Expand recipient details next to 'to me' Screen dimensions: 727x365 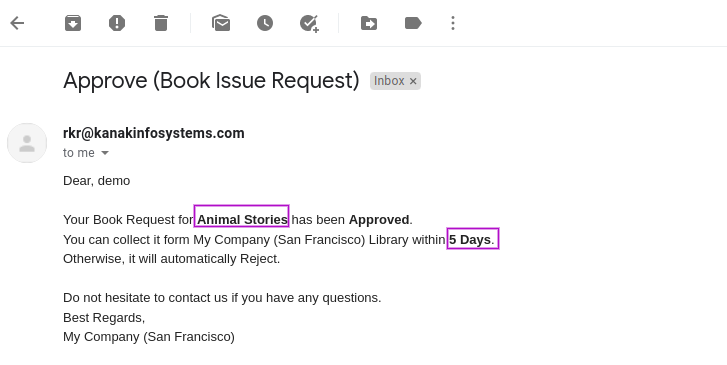105,153
